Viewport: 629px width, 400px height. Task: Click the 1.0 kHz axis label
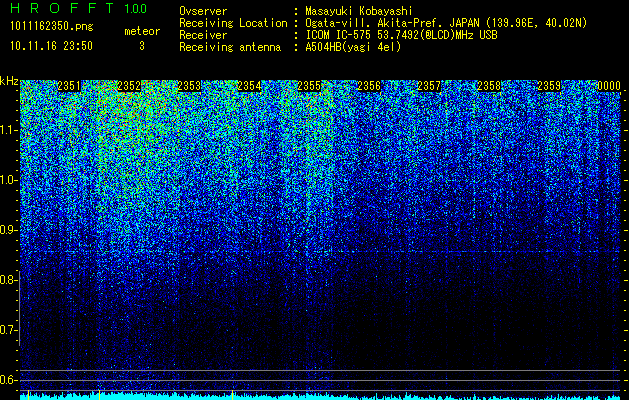click(x=8, y=180)
